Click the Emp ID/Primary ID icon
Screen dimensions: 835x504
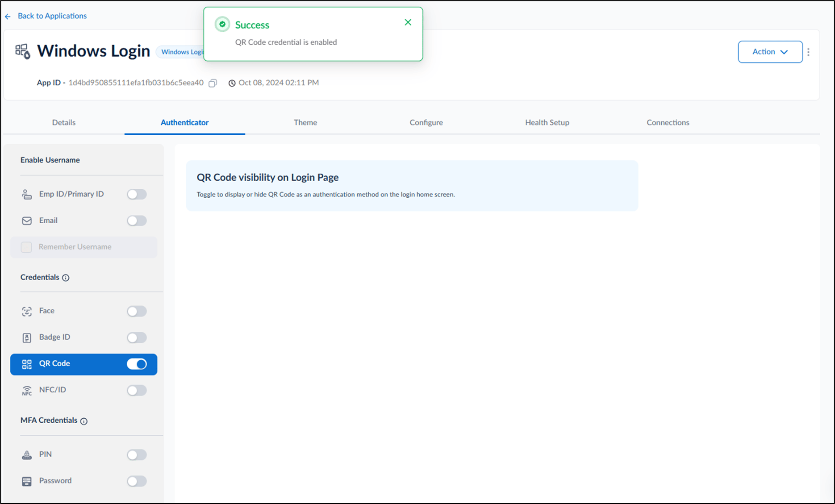pyautogui.click(x=27, y=194)
